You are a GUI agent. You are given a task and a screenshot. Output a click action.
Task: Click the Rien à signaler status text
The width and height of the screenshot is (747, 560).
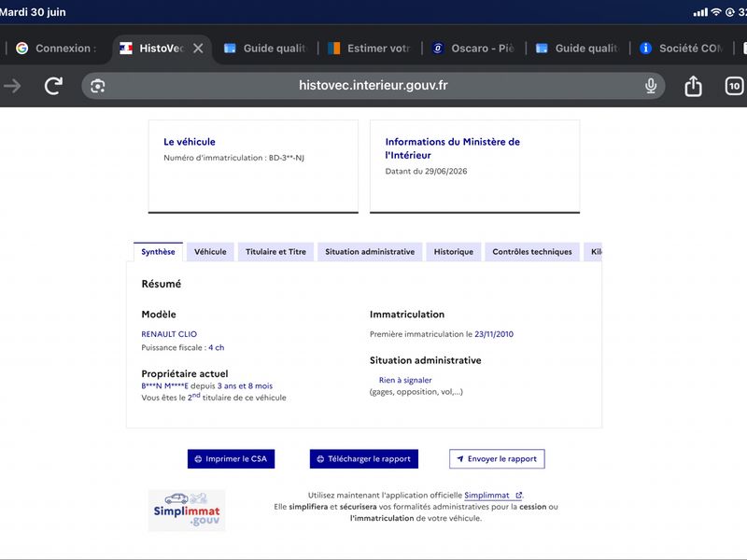(x=405, y=380)
